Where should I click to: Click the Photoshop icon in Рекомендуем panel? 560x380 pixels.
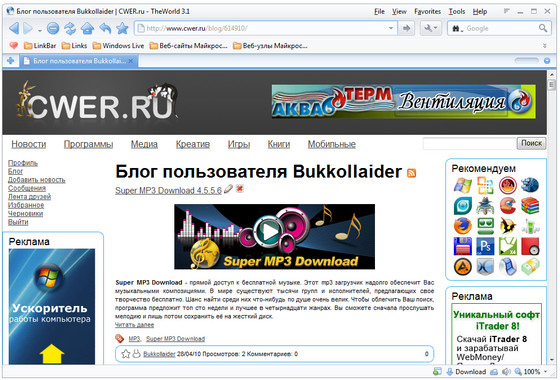coord(485,246)
